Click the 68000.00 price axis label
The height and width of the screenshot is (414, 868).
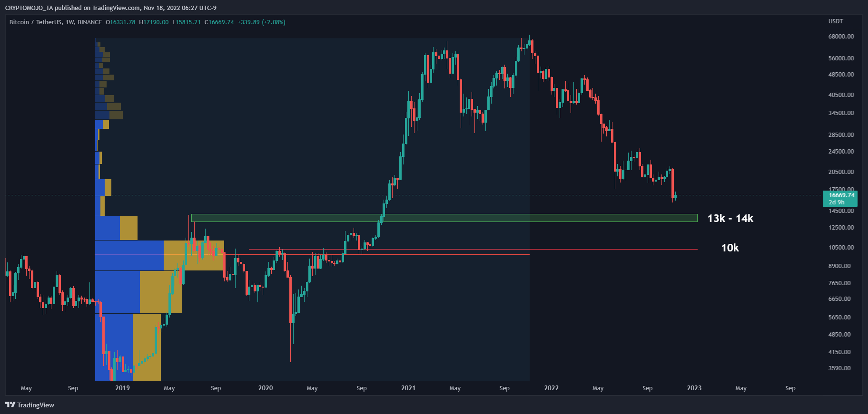pyautogui.click(x=841, y=37)
